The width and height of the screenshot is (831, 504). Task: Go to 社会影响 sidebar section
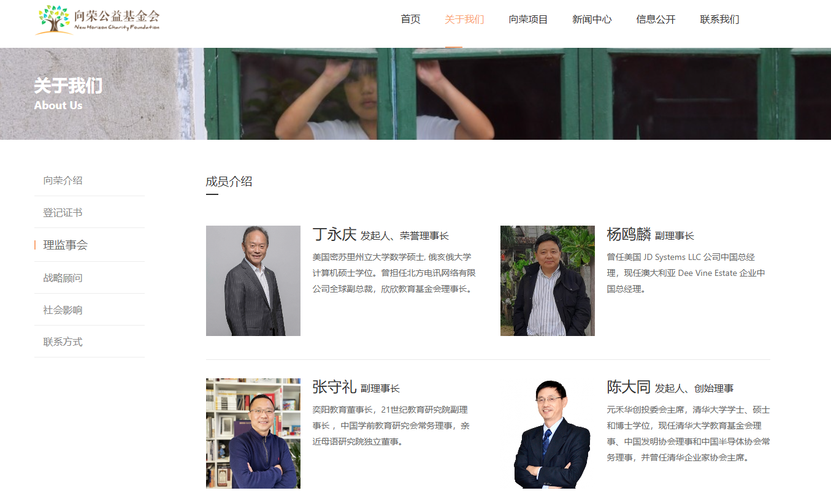coord(90,310)
